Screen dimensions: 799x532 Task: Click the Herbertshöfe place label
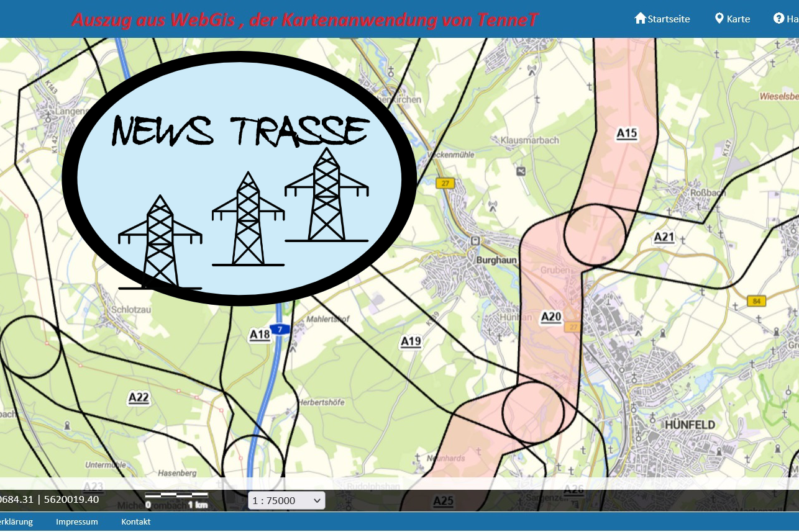click(321, 402)
